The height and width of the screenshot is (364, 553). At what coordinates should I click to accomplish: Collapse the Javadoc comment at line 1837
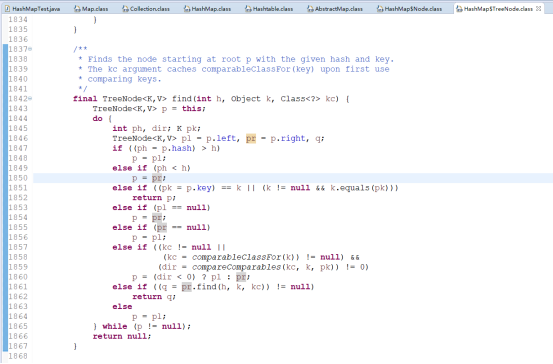30,49
